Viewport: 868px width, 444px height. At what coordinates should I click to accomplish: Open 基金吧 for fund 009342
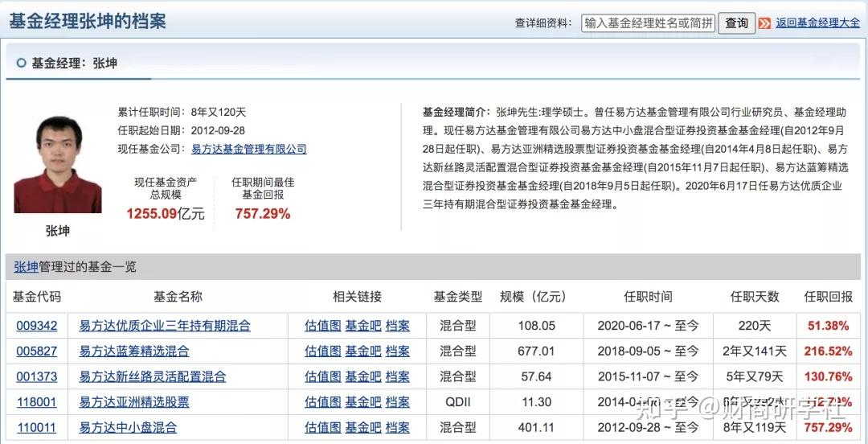click(x=363, y=326)
